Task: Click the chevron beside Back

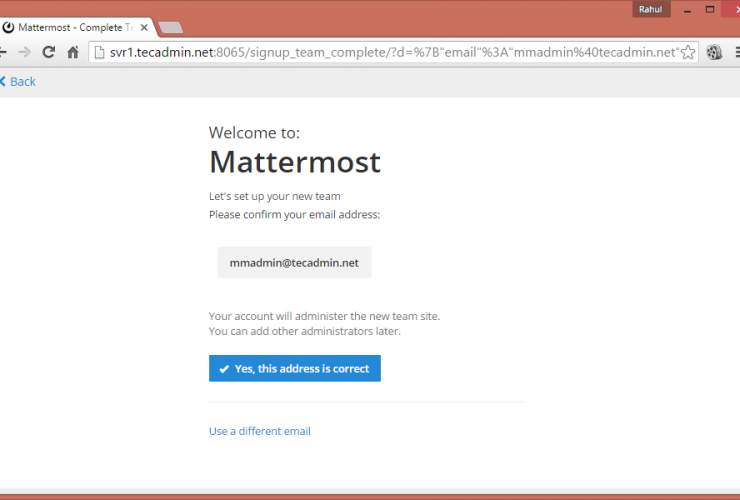Action: click(x=3, y=81)
